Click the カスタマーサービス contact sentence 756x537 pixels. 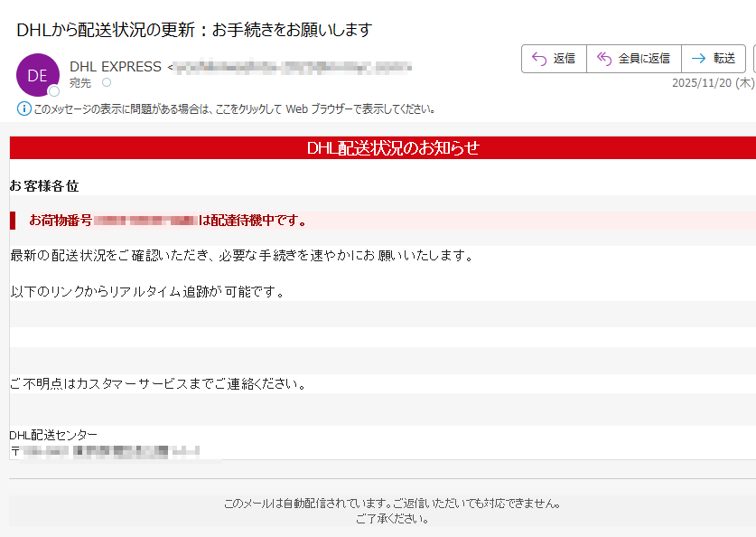pyautogui.click(x=158, y=383)
